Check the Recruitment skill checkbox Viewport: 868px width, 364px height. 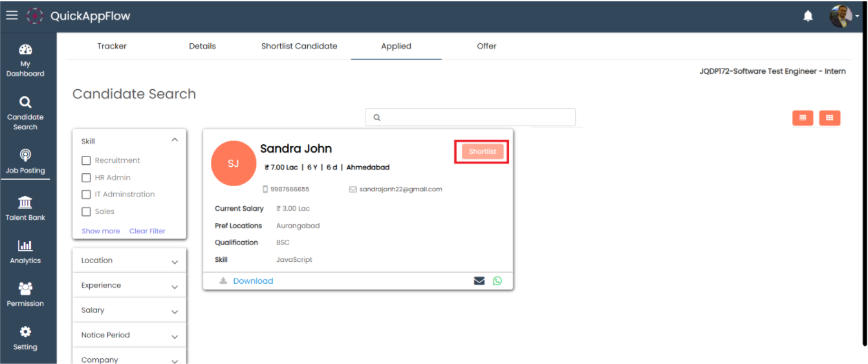click(x=86, y=160)
